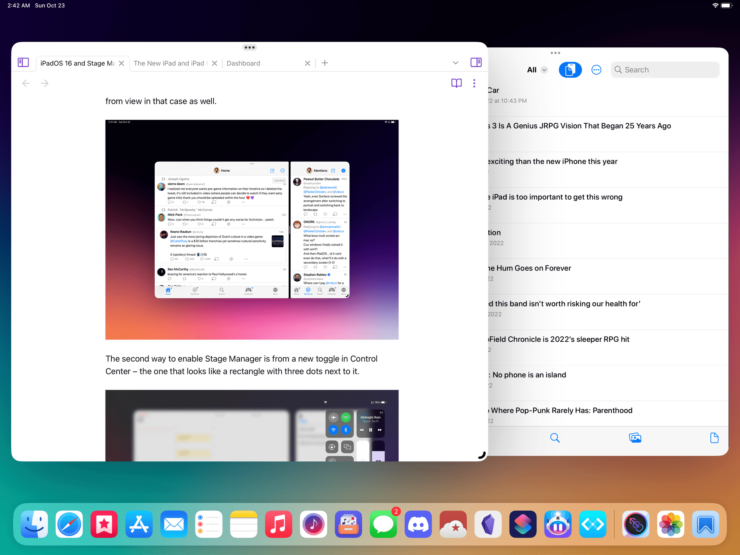Open the reading mode book icon
This screenshot has height=555, width=740.
456,83
